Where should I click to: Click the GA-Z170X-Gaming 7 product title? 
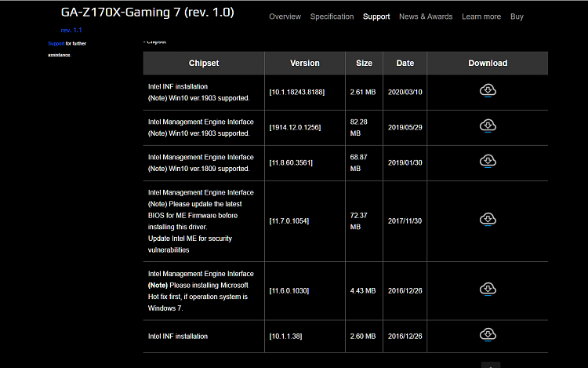click(x=147, y=13)
